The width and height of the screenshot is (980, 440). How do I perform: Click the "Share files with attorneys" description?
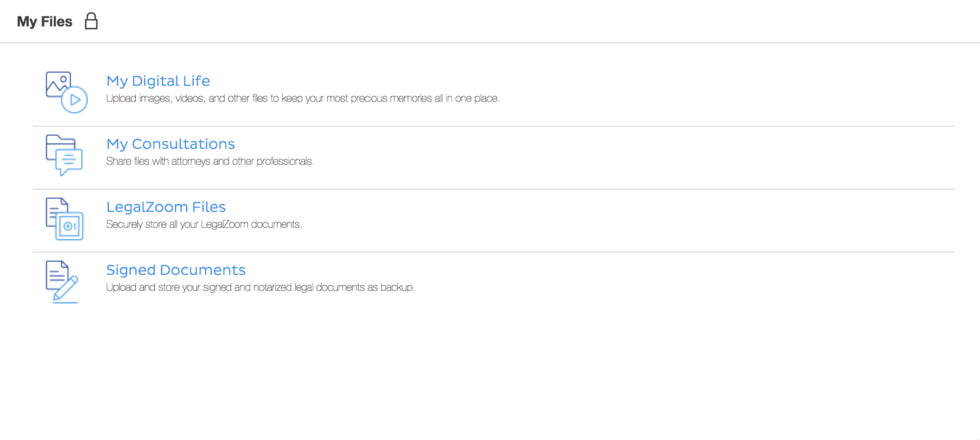(x=210, y=161)
